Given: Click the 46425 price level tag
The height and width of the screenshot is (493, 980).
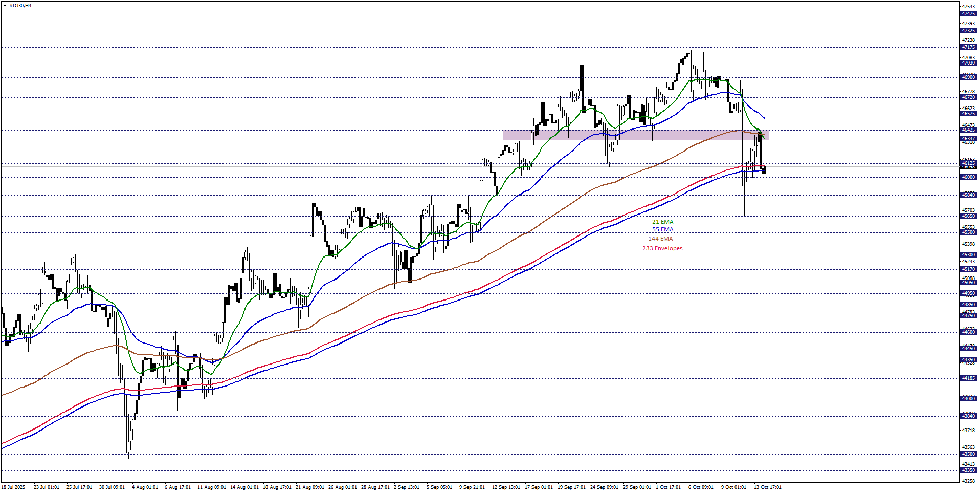Looking at the screenshot, I should 968,130.
